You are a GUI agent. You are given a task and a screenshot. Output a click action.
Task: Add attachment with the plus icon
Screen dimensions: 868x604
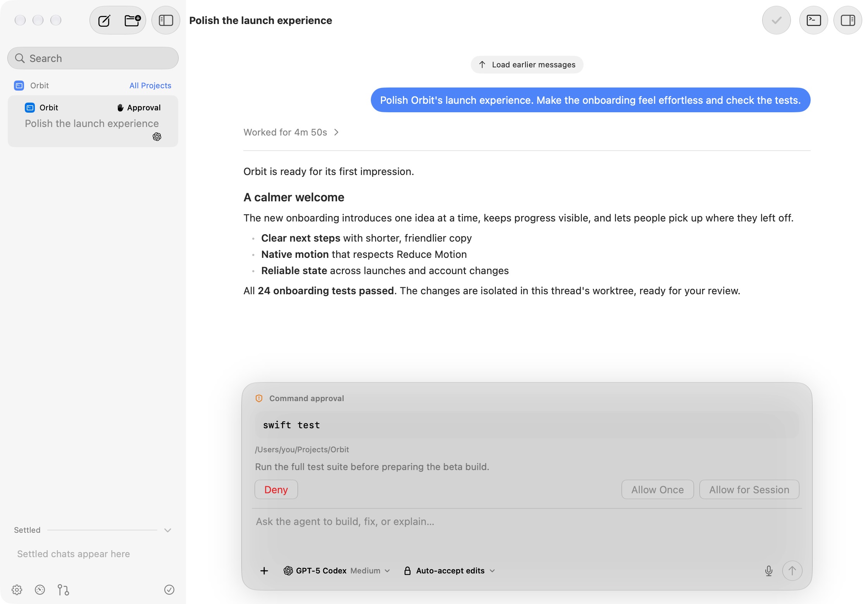pyautogui.click(x=264, y=571)
